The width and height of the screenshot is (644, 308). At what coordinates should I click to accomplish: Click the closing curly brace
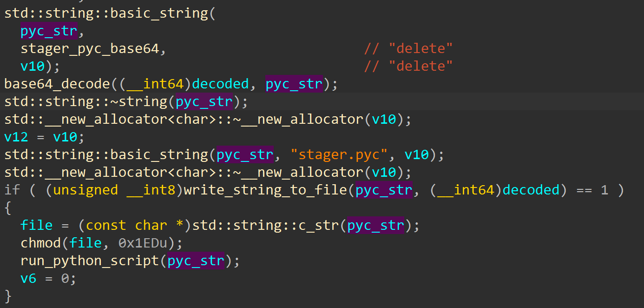pyautogui.click(x=8, y=296)
